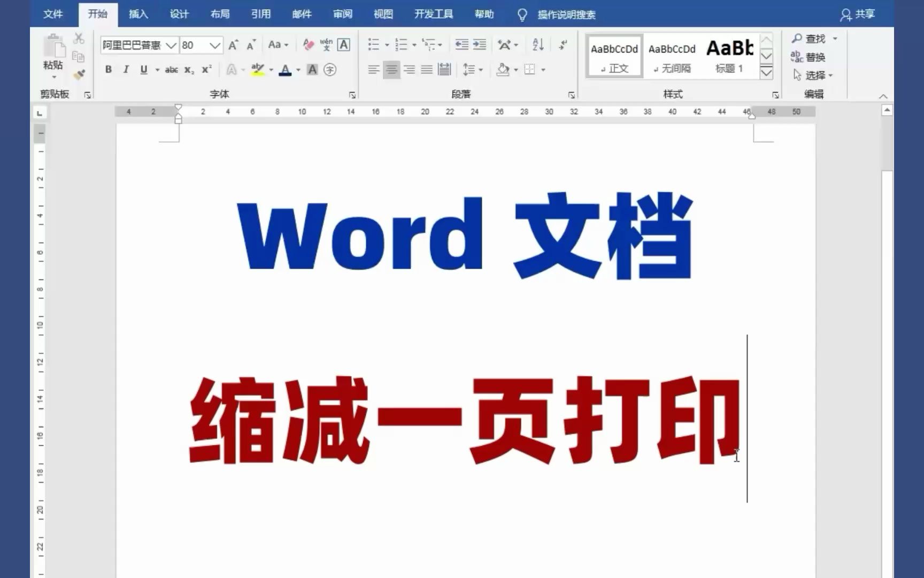The width and height of the screenshot is (924, 578).
Task: Open paragraph shading paint bucket
Action: pyautogui.click(x=503, y=70)
